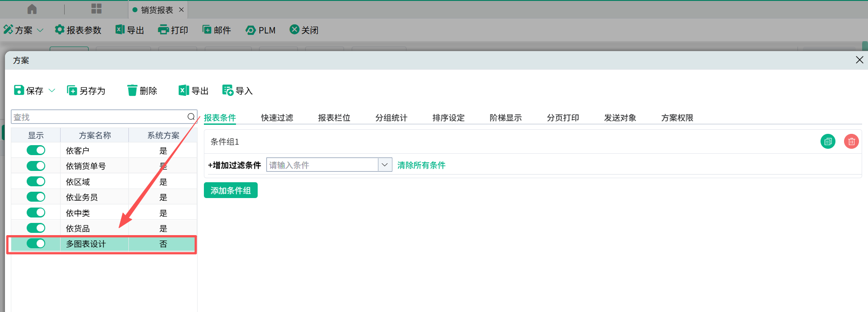The height and width of the screenshot is (312, 868).
Task: Click the 添加条件组 button
Action: point(231,190)
